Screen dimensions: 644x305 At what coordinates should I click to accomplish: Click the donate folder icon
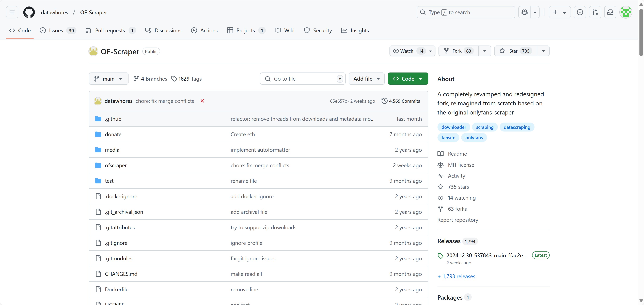tap(98, 134)
